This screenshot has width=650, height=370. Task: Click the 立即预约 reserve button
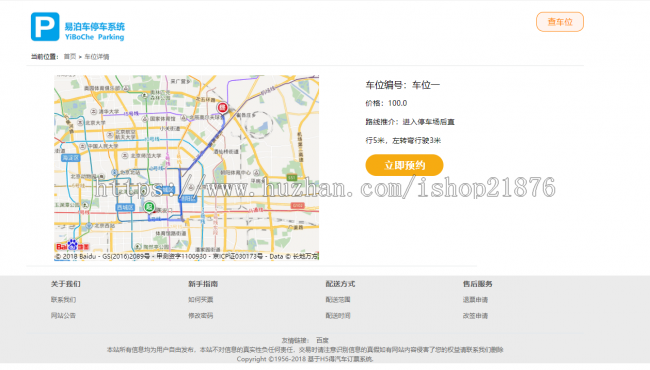404,165
